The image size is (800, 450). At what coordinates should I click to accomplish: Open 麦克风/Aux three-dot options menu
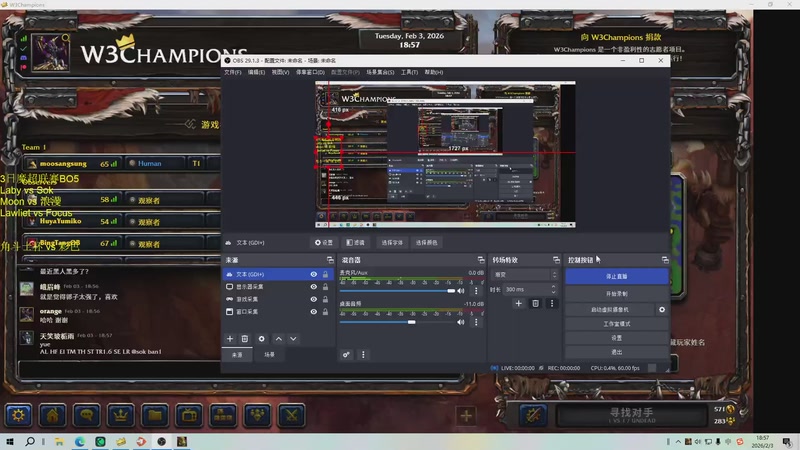(x=477, y=291)
